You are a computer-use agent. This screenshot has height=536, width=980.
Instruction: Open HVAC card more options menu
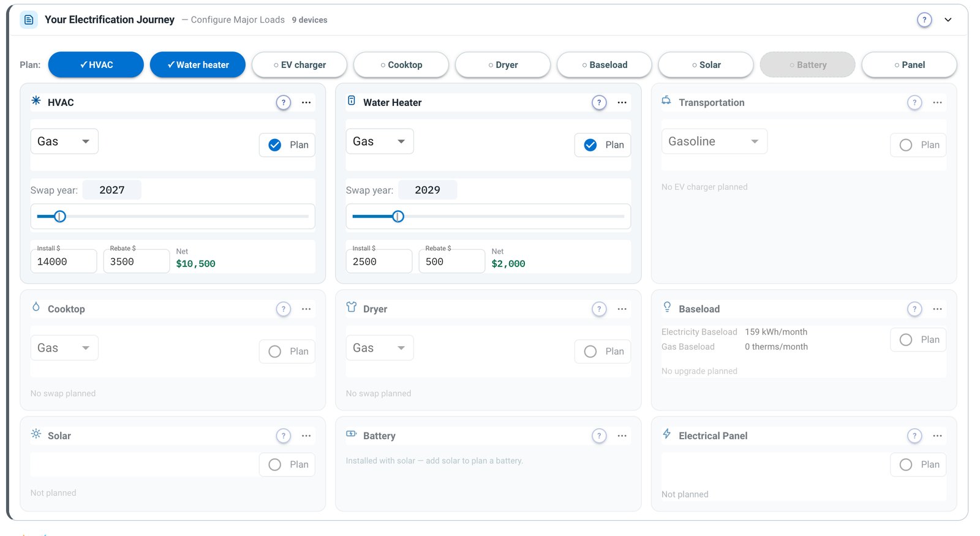pyautogui.click(x=306, y=102)
